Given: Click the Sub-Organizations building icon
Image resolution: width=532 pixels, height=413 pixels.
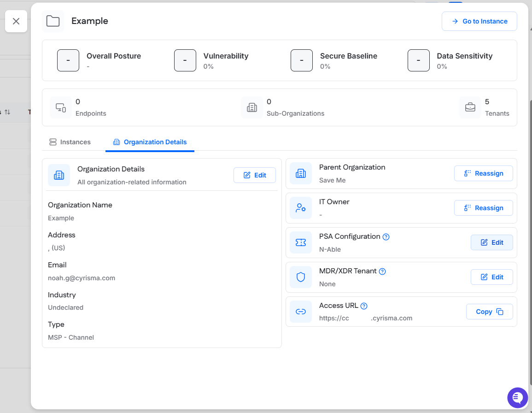Looking at the screenshot, I should 252,107.
